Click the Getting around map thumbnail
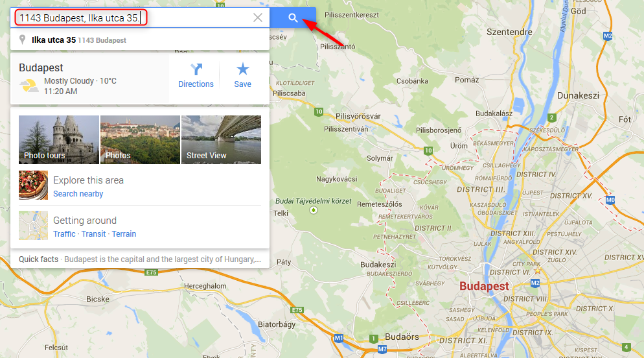644x358 pixels. point(33,225)
